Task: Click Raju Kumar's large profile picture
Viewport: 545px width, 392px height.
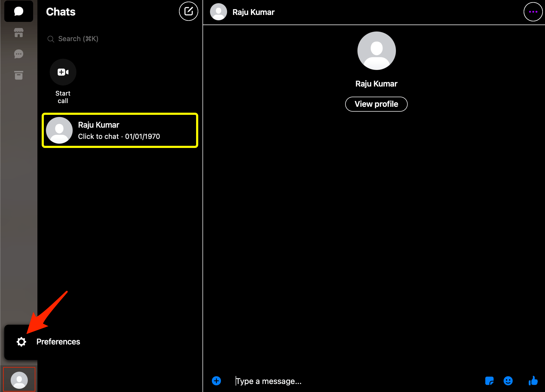Action: point(376,51)
